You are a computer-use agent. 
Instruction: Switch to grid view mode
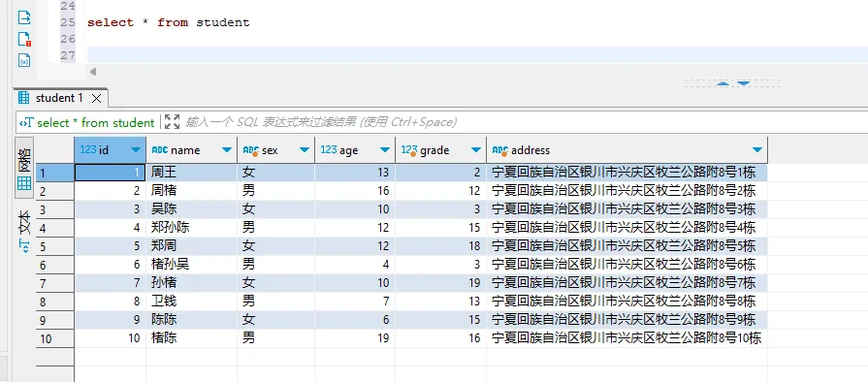coord(24,173)
